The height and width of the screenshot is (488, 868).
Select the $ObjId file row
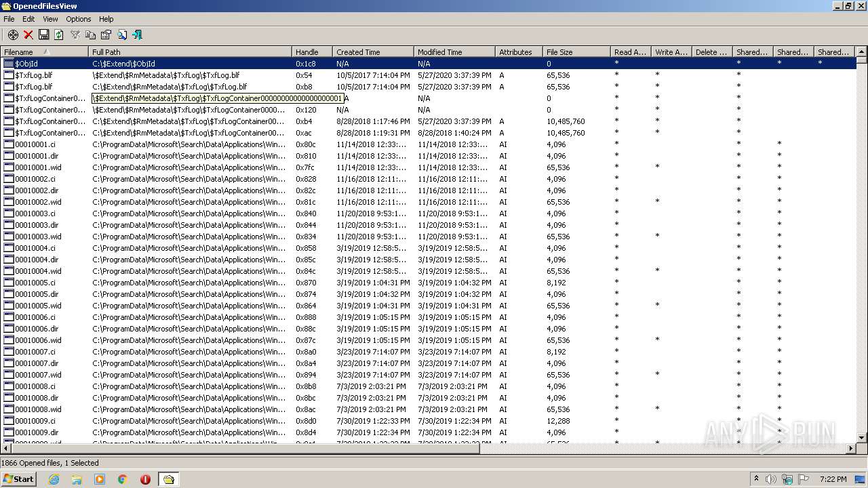click(x=429, y=64)
